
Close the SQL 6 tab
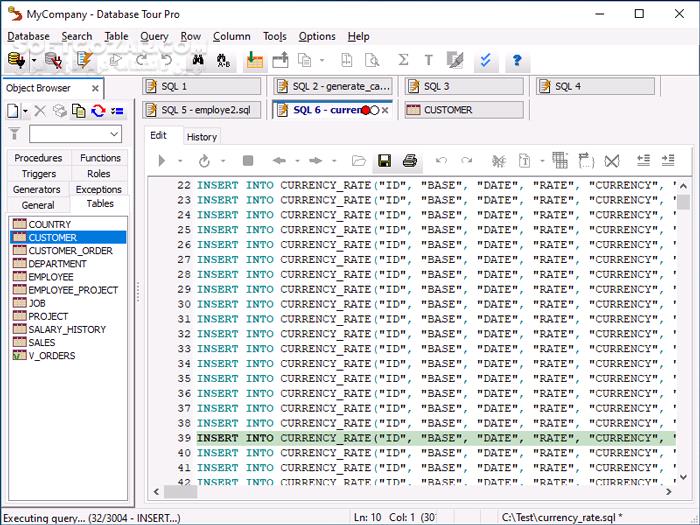(385, 110)
